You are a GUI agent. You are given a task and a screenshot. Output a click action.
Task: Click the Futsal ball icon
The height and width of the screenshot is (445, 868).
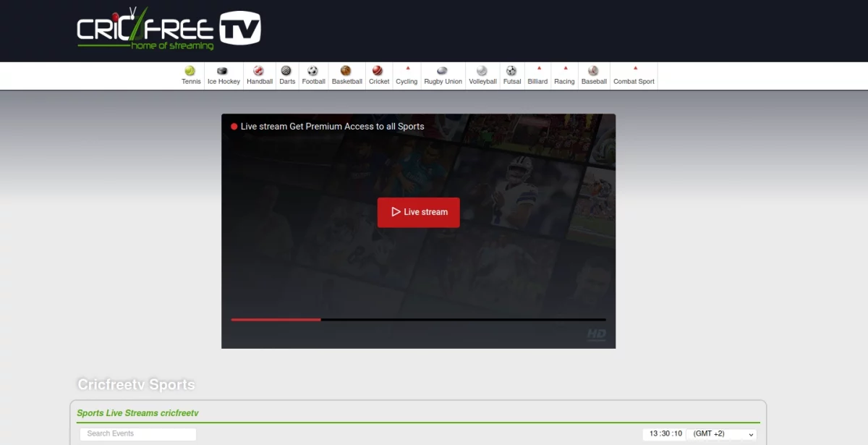coord(511,71)
